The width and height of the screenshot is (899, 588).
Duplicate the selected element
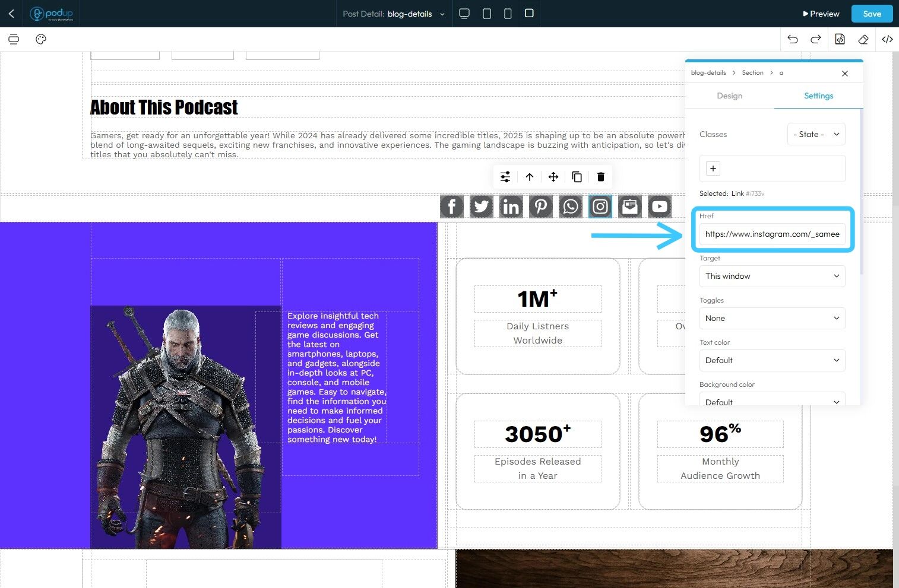point(577,177)
